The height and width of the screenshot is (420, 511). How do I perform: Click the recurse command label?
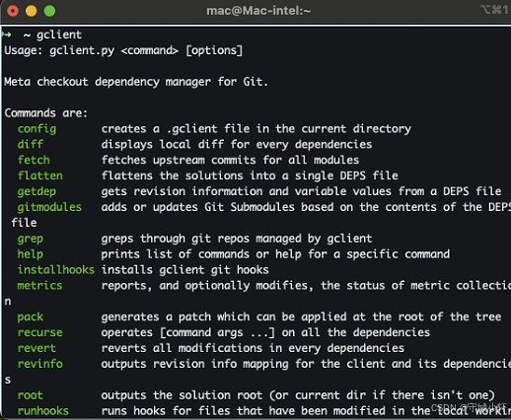[x=40, y=332]
